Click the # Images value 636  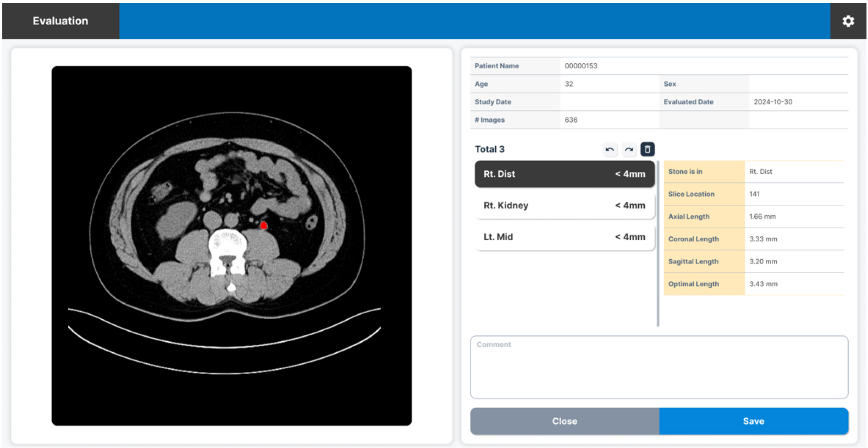coord(571,120)
